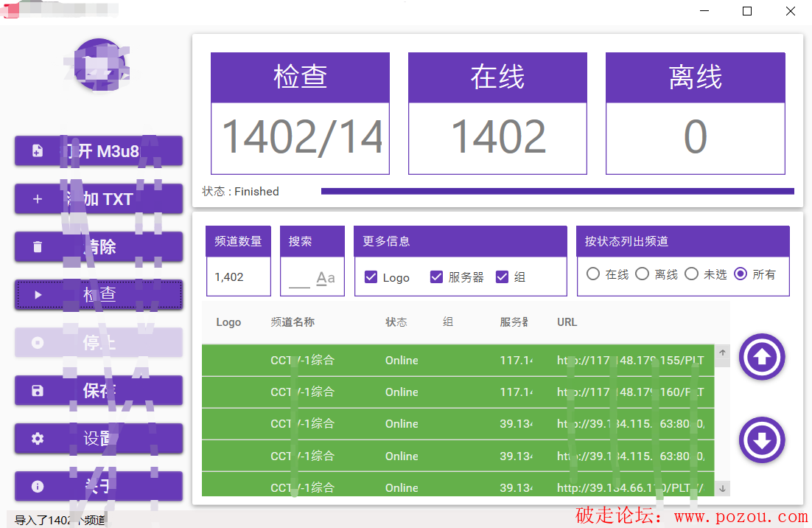Click the round purple up-arrow button
This screenshot has width=812, height=528.
click(762, 356)
